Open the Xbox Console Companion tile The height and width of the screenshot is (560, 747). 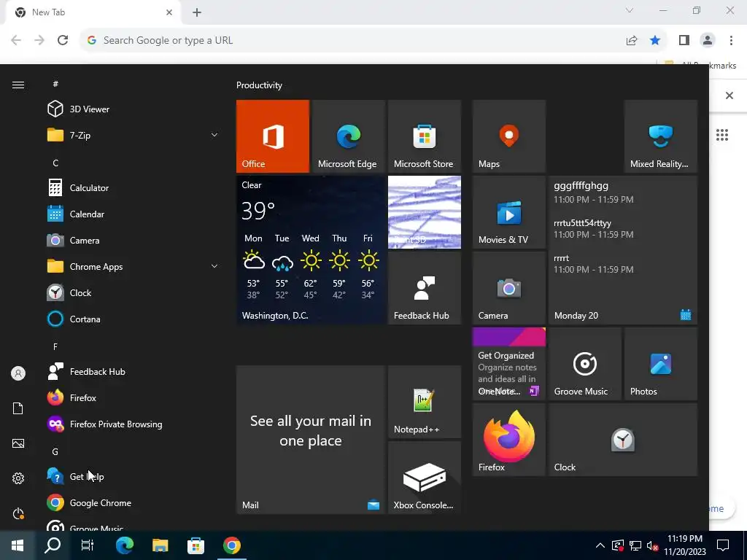pyautogui.click(x=424, y=478)
